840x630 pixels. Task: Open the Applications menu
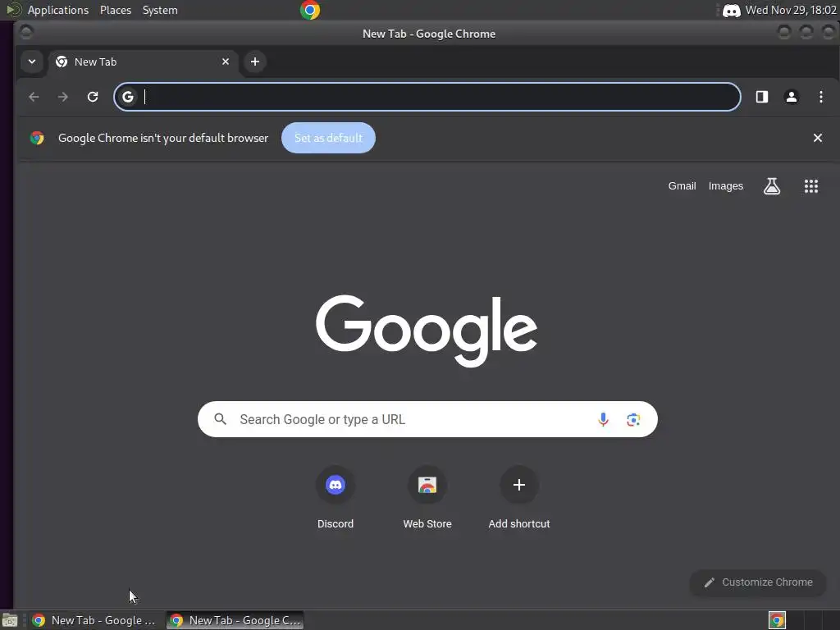point(58,10)
